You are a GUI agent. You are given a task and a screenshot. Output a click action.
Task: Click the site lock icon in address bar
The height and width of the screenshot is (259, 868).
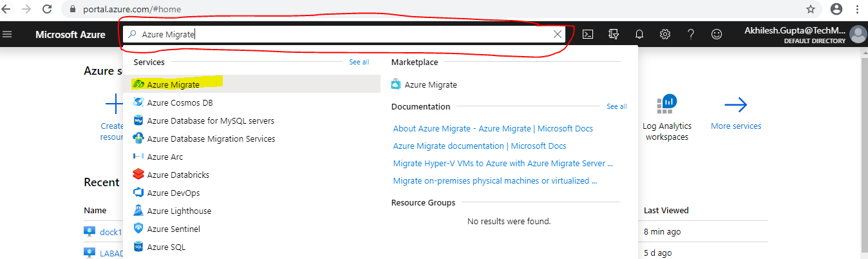click(x=72, y=9)
